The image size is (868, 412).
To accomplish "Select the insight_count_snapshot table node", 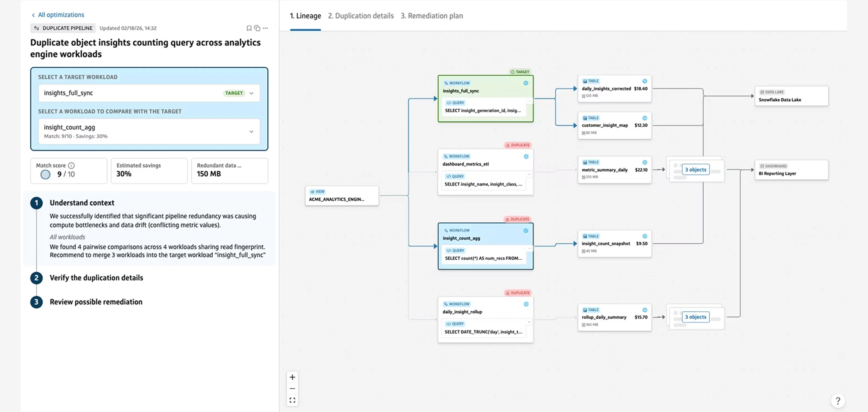I will tap(614, 244).
